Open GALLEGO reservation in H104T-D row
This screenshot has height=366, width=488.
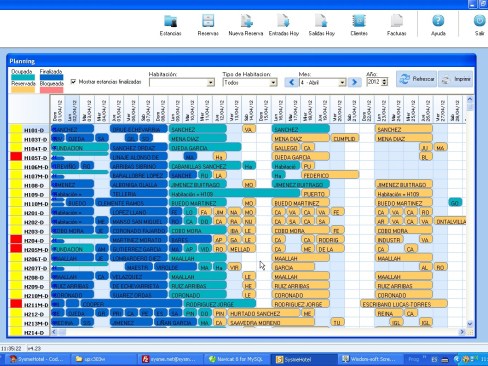[286, 147]
